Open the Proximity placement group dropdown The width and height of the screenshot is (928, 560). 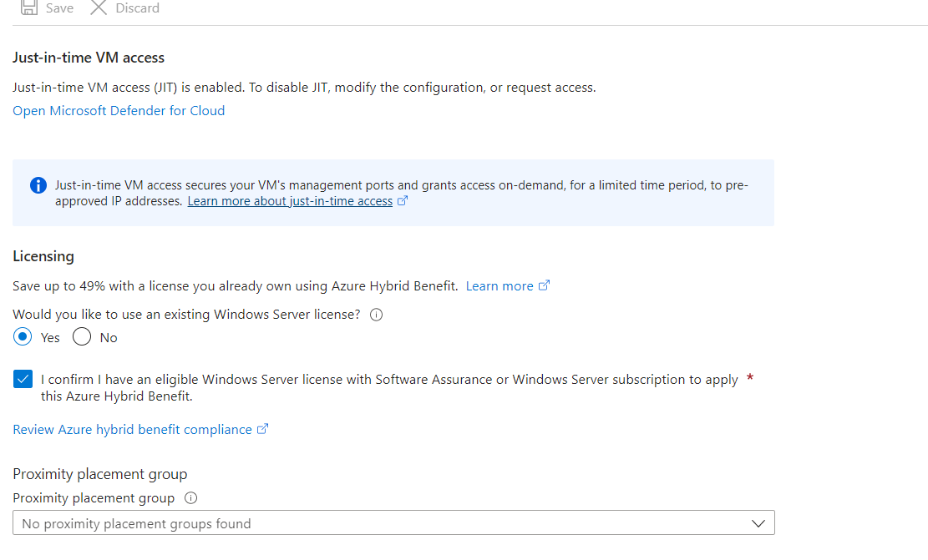coord(393,522)
